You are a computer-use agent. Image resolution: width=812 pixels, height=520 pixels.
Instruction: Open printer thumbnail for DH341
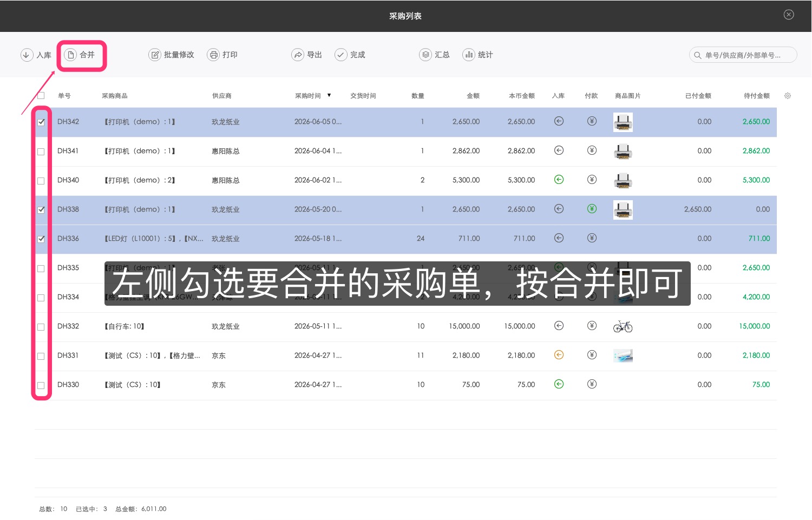623,152
